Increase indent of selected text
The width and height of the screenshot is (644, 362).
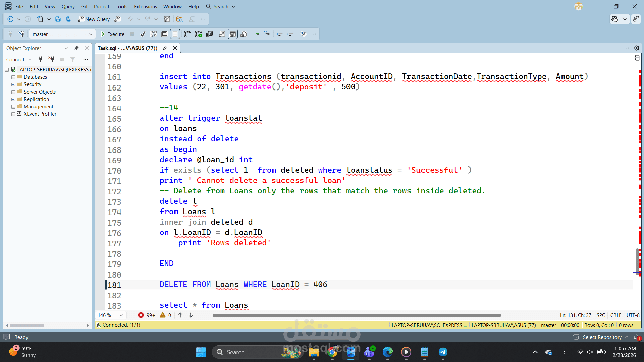290,34
